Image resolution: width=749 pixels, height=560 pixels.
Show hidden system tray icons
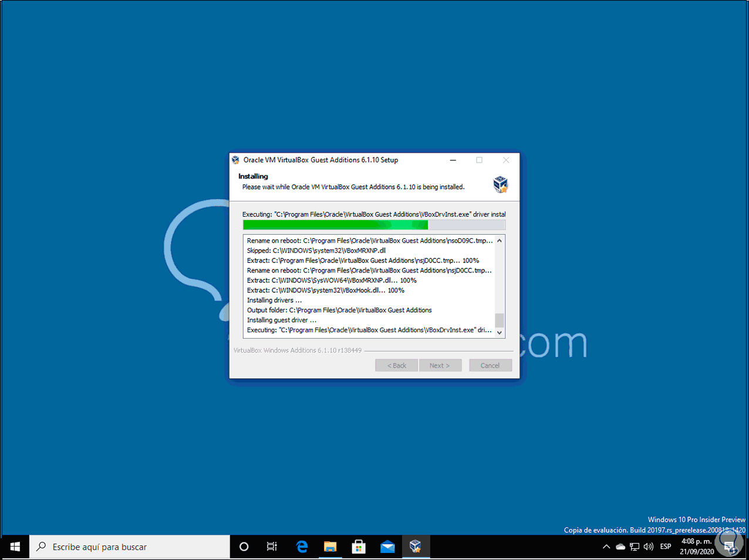point(606,546)
